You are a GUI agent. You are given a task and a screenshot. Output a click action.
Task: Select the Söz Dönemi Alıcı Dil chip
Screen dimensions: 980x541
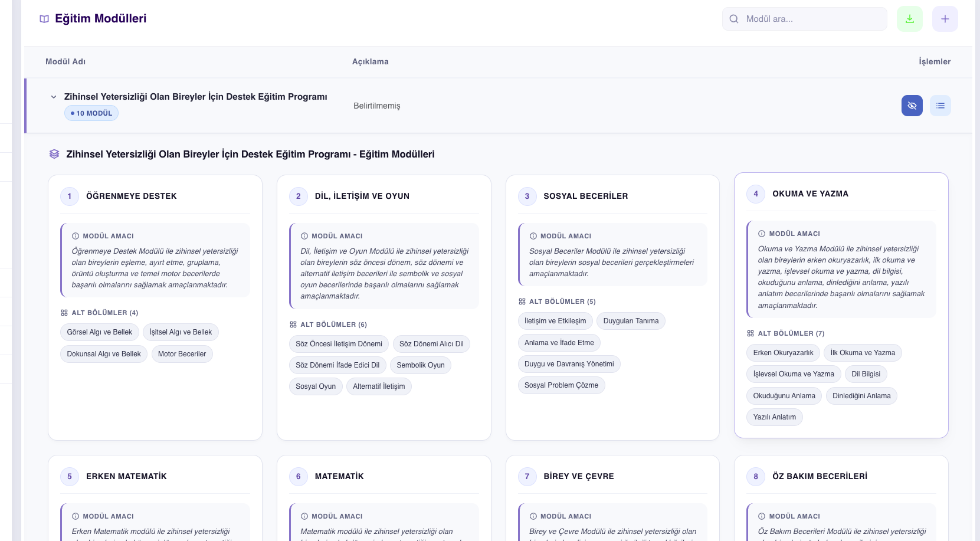click(x=431, y=344)
